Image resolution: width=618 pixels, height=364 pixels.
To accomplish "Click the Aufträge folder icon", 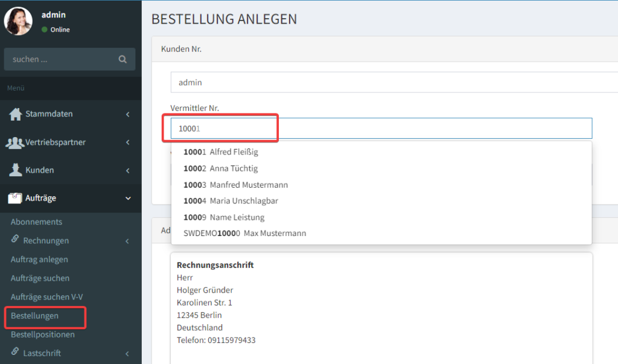I will point(16,198).
